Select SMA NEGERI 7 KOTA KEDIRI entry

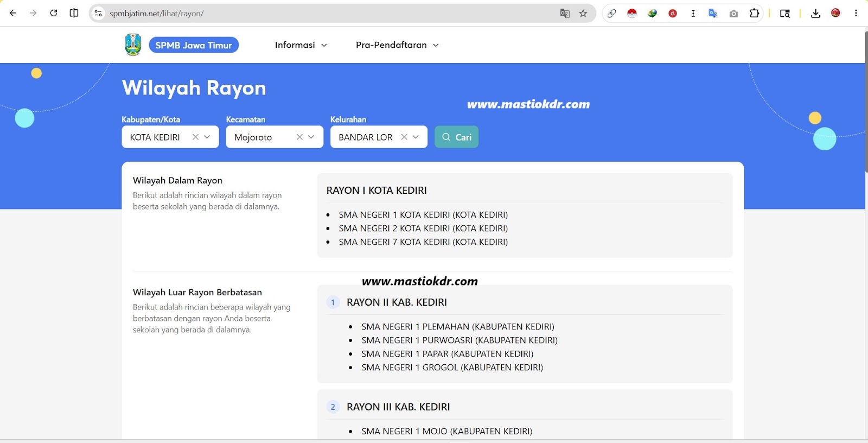[x=423, y=242]
